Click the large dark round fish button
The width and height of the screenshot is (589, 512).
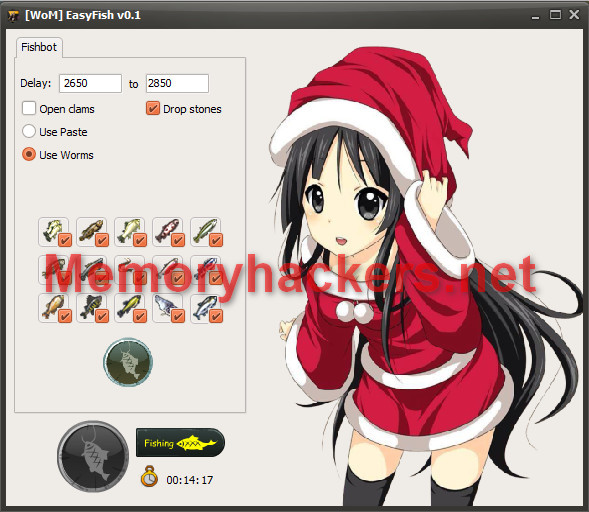tap(93, 456)
